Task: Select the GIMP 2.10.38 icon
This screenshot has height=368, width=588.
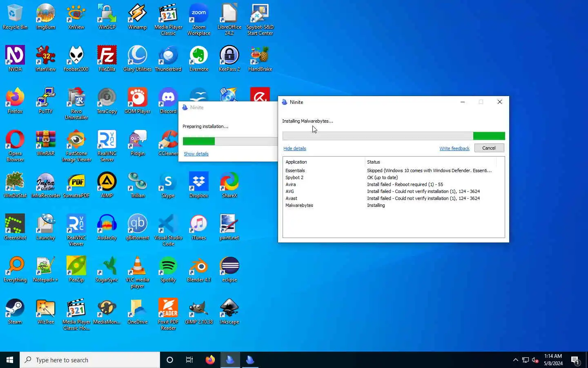Action: coord(199,312)
